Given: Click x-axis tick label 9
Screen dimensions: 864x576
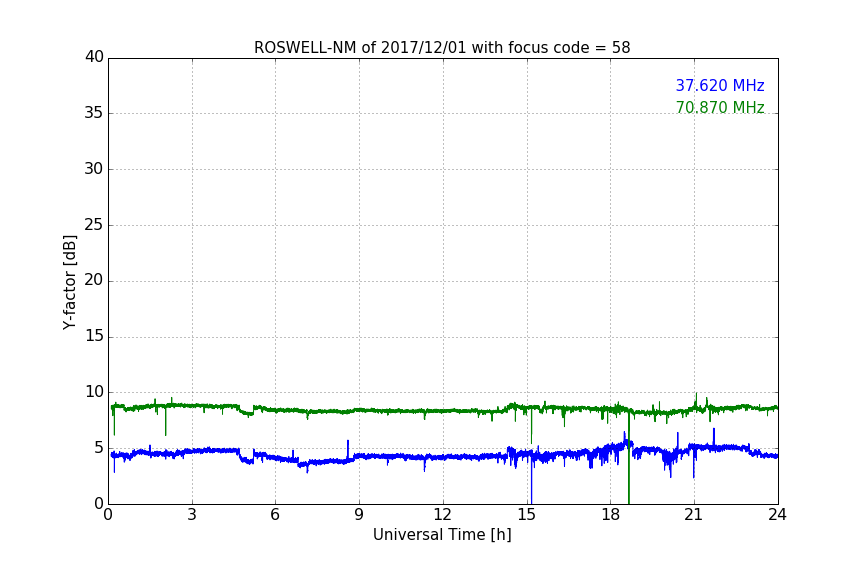Looking at the screenshot, I should coord(359,515).
